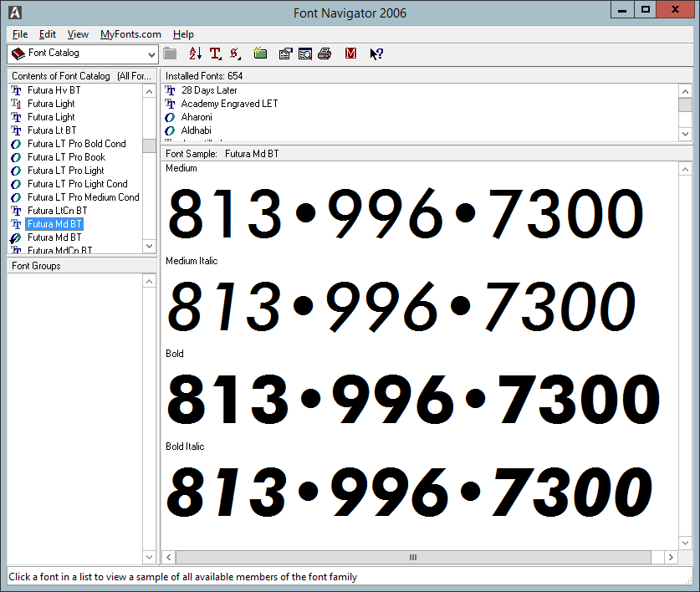Viewport: 700px width, 592px height.
Task: Select Futura Lt BT in the catalog list
Action: click(52, 130)
